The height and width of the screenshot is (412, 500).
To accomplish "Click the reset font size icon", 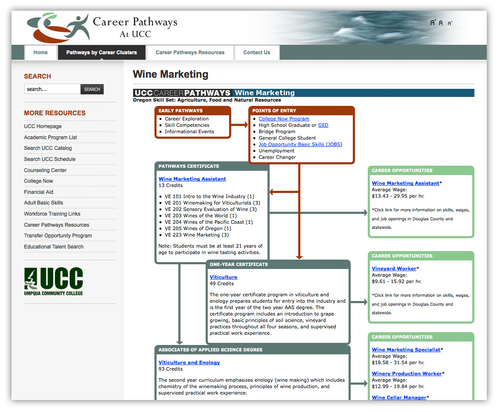I will [441, 23].
